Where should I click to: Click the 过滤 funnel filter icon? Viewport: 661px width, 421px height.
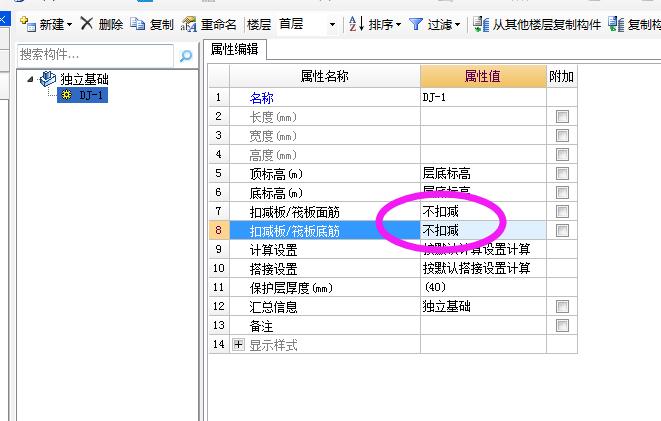click(416, 24)
